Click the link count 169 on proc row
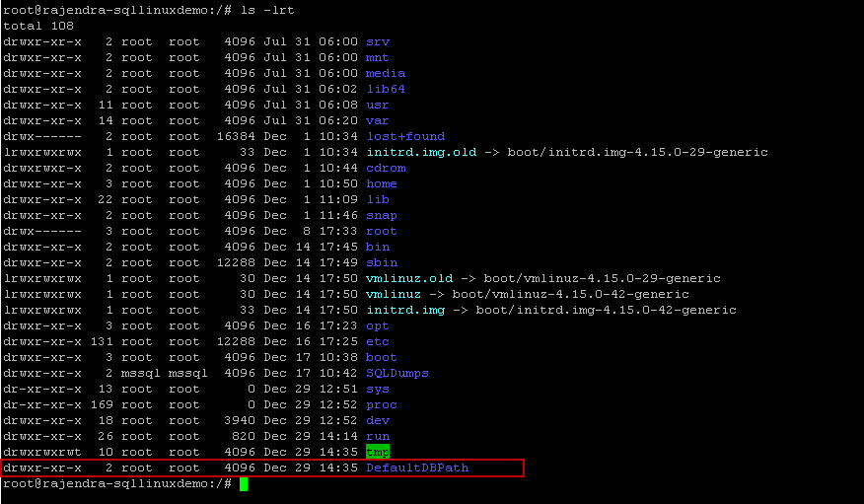Screen dimensions: 864x504 point(102,404)
